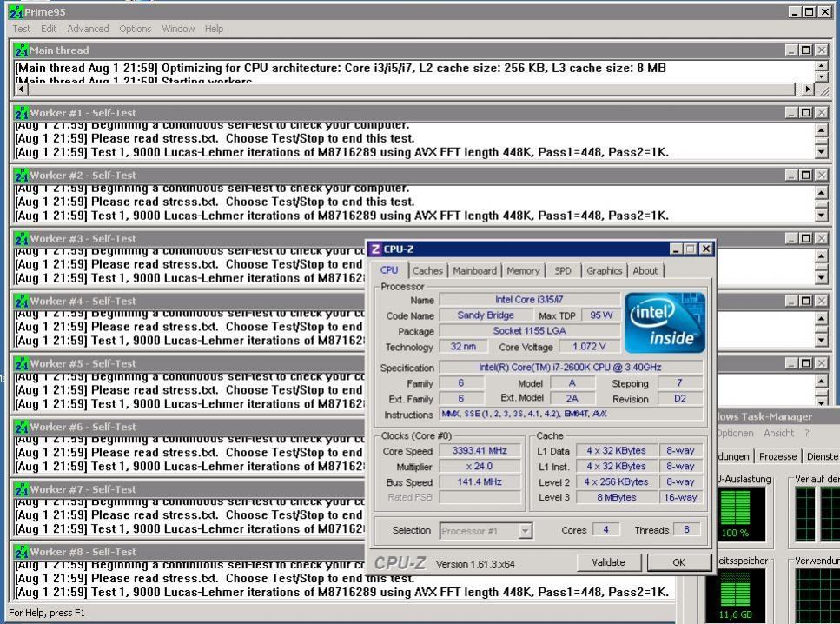Click the Core Voltage value 1.072 V
The width and height of the screenshot is (840, 624).
[x=589, y=347]
